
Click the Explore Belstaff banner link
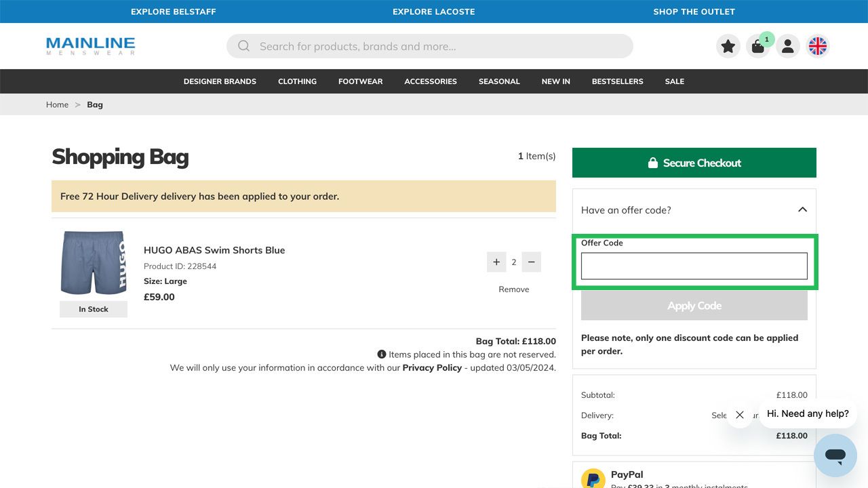(174, 12)
